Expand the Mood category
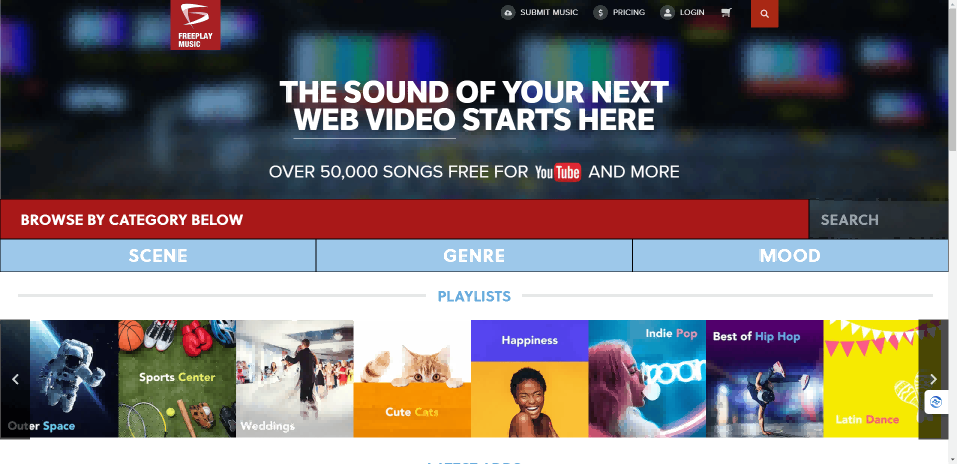The height and width of the screenshot is (464, 957). coord(790,255)
